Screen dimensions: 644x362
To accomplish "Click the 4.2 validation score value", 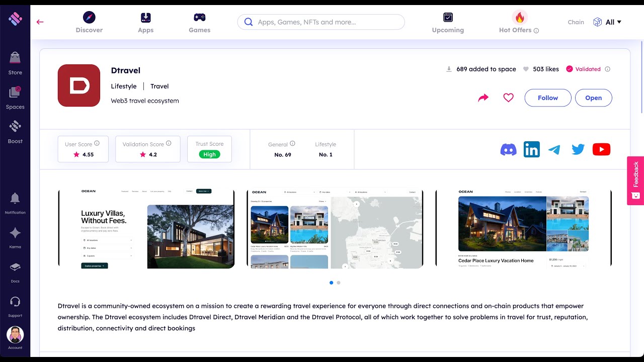I will (x=153, y=155).
